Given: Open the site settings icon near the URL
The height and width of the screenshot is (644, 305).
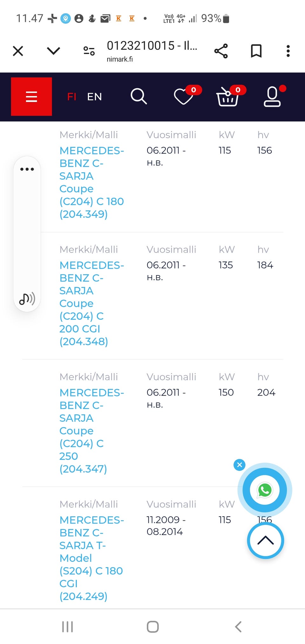Looking at the screenshot, I should [89, 51].
